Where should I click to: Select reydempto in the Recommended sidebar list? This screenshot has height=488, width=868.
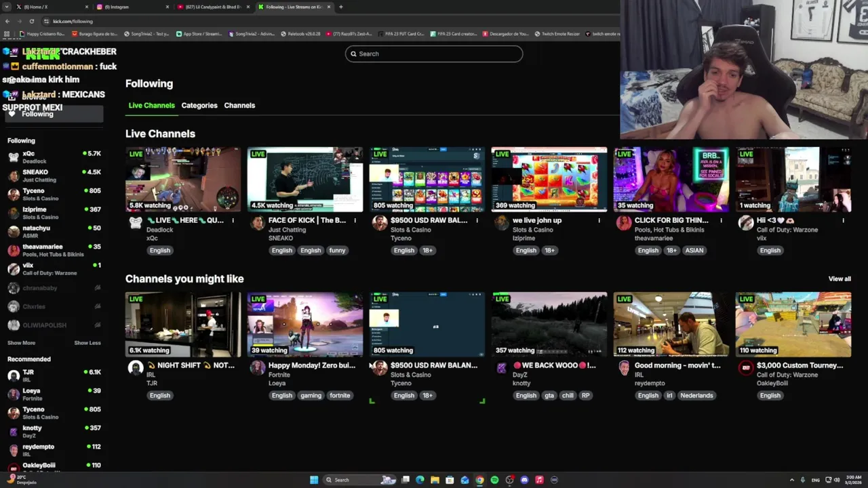pyautogui.click(x=54, y=449)
